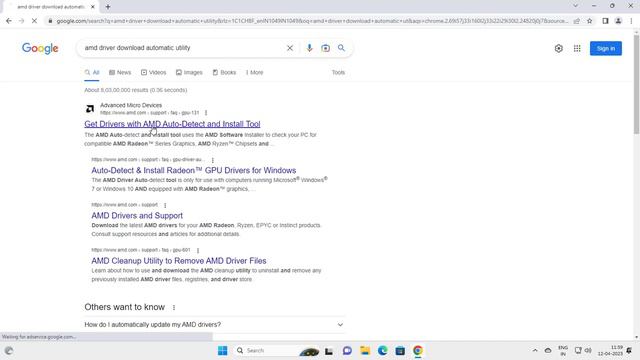The height and width of the screenshot is (360, 640).
Task: Open the Chrome profile avatar
Action: (x=618, y=21)
